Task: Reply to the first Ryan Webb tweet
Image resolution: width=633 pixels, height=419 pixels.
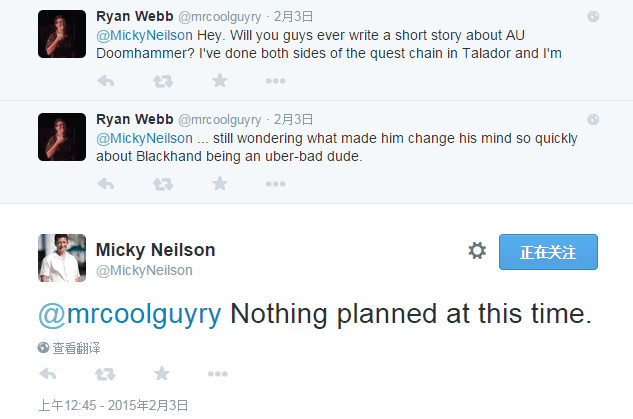Action: [x=106, y=81]
